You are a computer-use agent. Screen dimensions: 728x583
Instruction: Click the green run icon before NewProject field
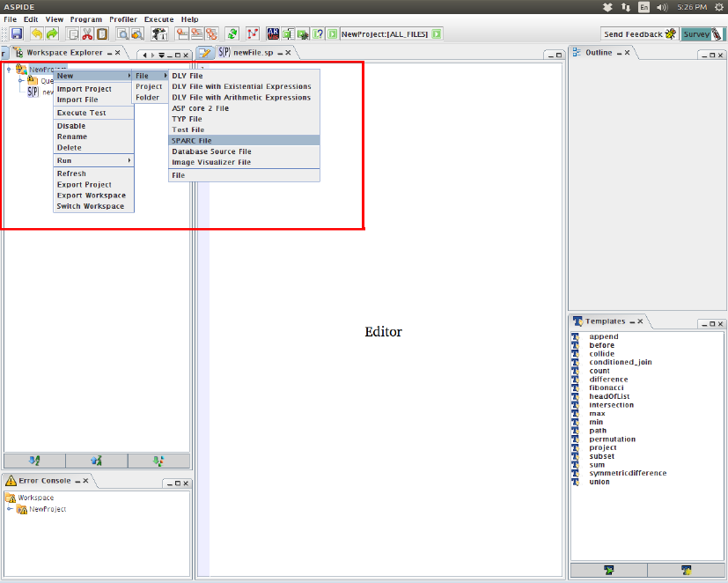[333, 34]
